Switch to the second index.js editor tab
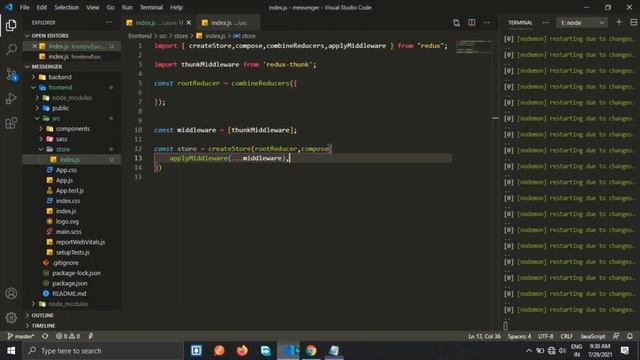The width and height of the screenshot is (640, 360). (x=228, y=23)
